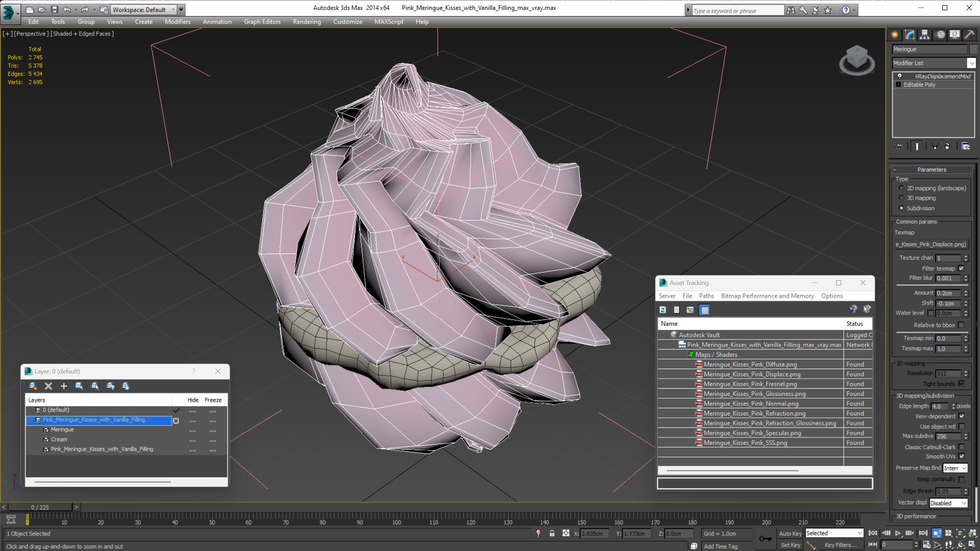Select the Bitmap Performance and Memory tab
Viewport: 980px width, 551px height.
[x=768, y=296]
